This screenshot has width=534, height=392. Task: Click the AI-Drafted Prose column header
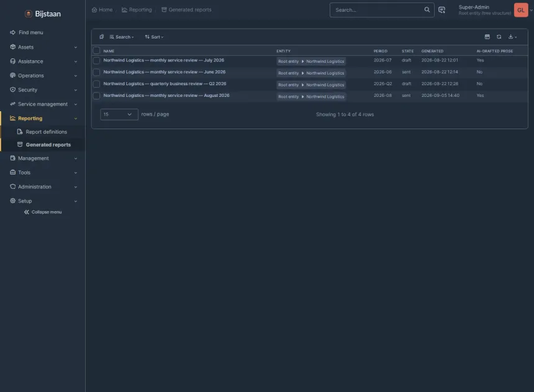(494, 51)
